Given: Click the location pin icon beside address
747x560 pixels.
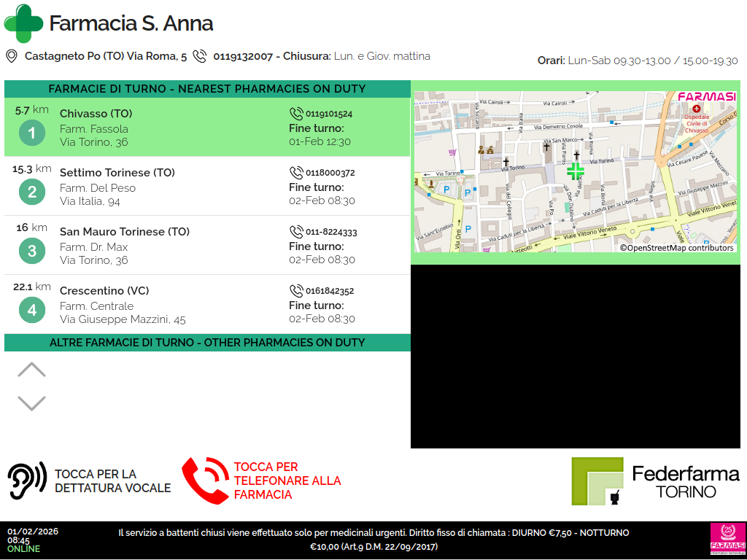Looking at the screenshot, I should [11, 56].
